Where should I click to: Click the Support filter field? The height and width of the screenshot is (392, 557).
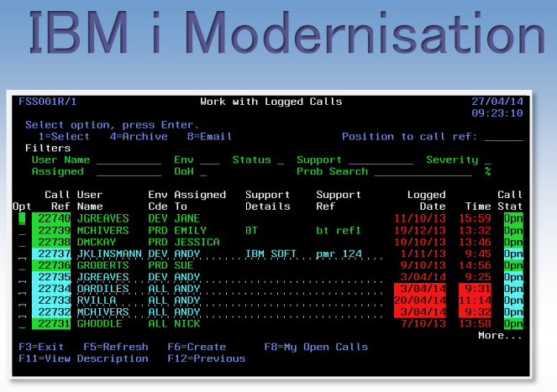(381, 160)
